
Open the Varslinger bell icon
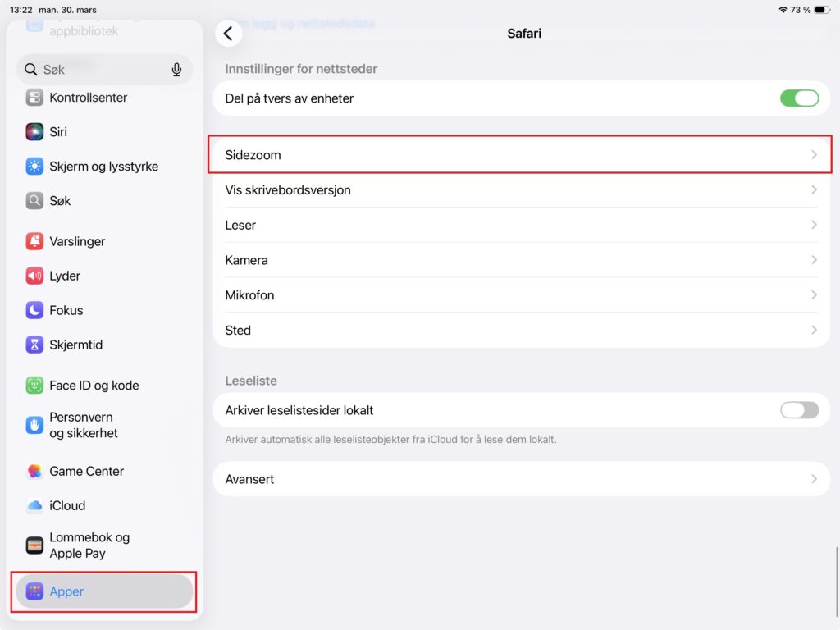34,241
